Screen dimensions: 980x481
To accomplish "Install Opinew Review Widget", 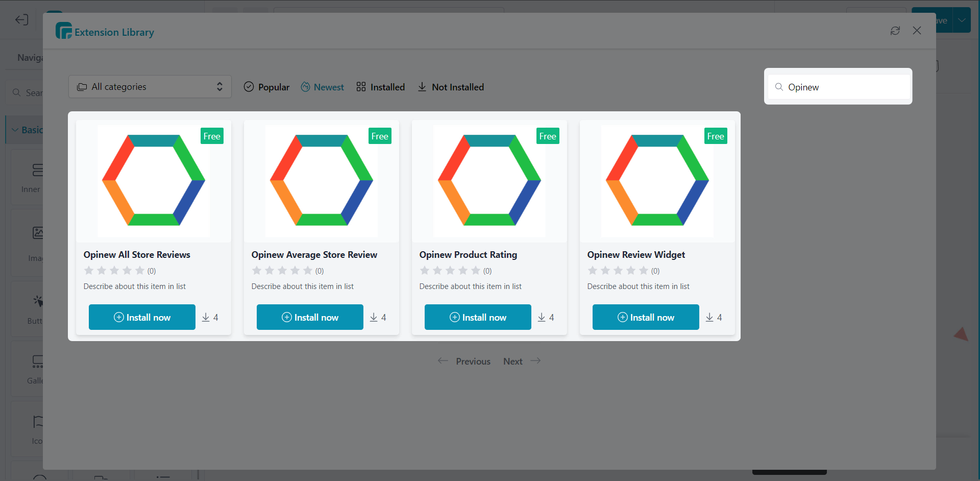I will (646, 317).
